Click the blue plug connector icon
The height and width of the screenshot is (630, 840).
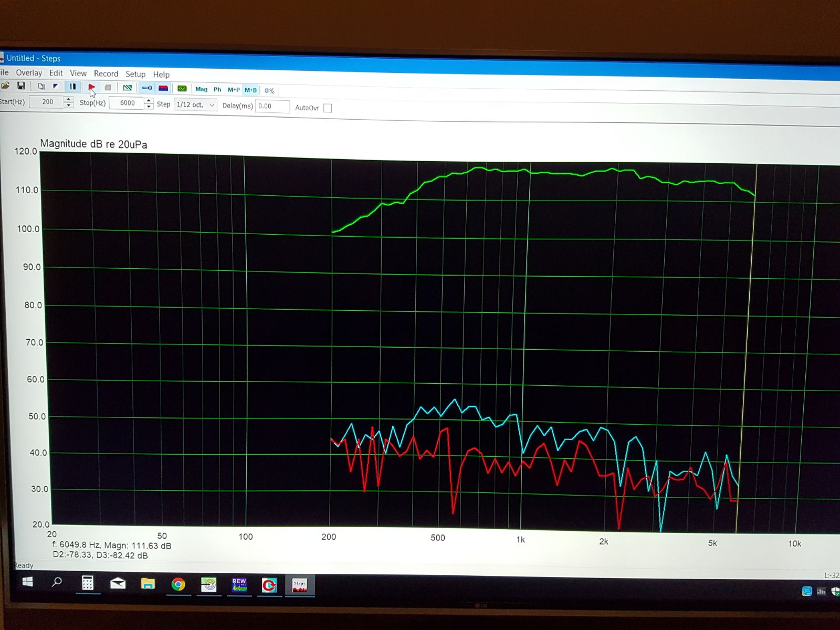[147, 88]
